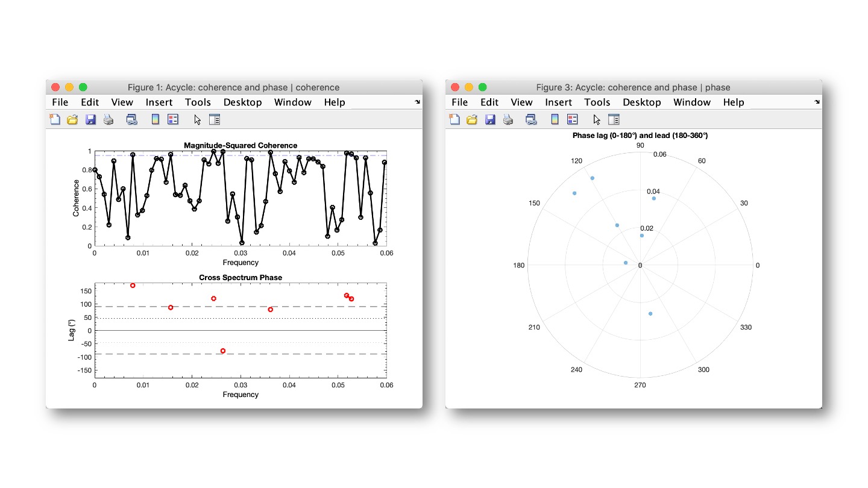Print the coherence figure via printer icon
Viewport: 868px width, 488px height.
108,119
